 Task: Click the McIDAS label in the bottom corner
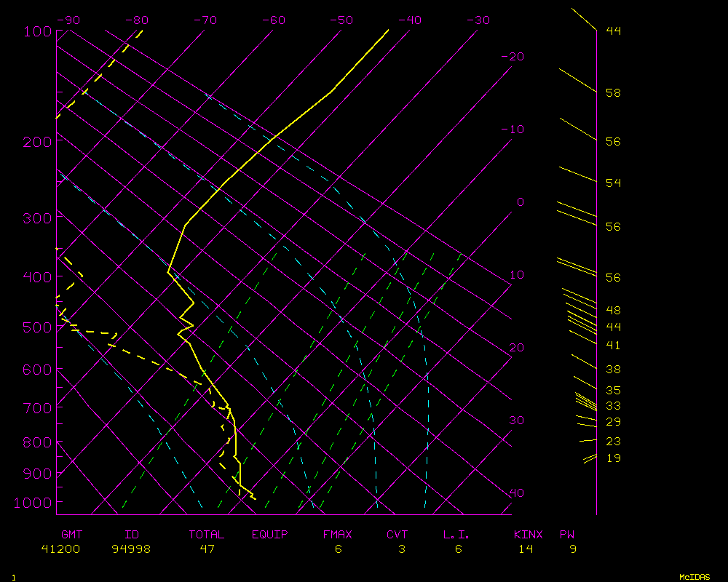[695, 576]
